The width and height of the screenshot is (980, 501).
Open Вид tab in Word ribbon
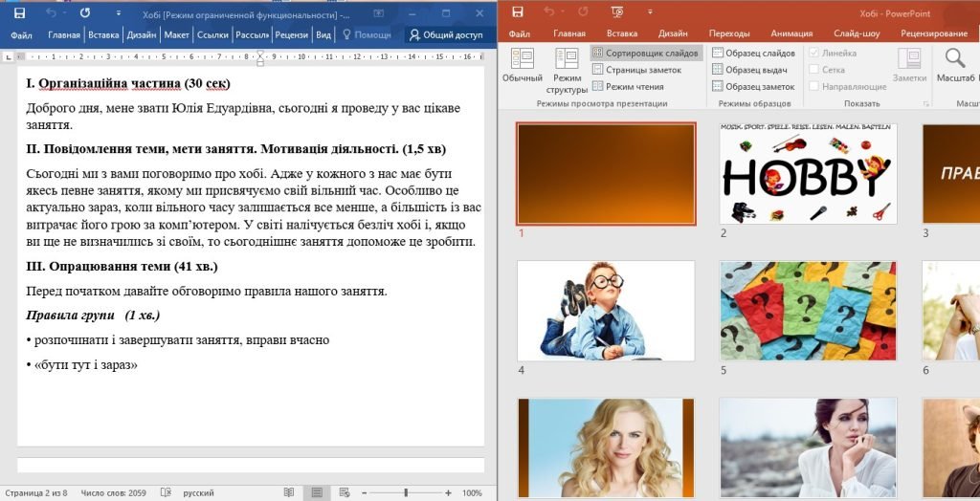click(323, 35)
